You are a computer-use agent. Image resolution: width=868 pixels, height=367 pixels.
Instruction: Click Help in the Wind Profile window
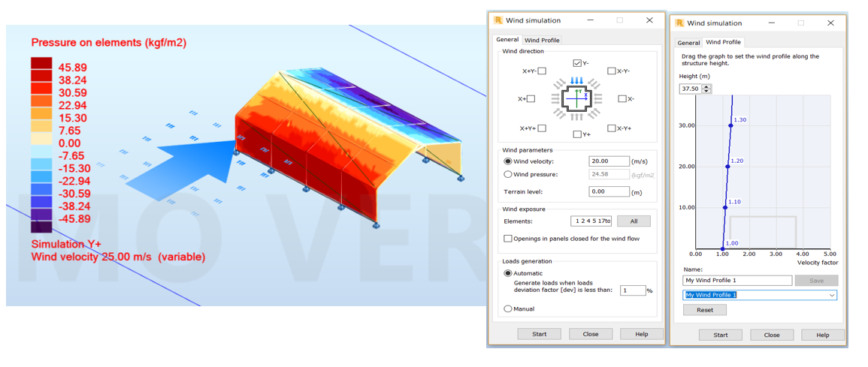[x=823, y=335]
